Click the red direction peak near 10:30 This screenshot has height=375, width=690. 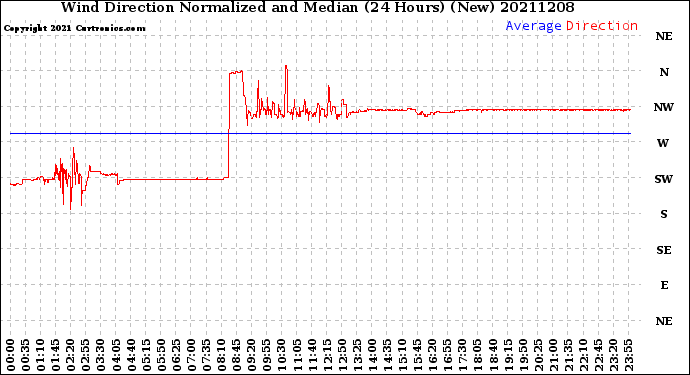point(286,67)
